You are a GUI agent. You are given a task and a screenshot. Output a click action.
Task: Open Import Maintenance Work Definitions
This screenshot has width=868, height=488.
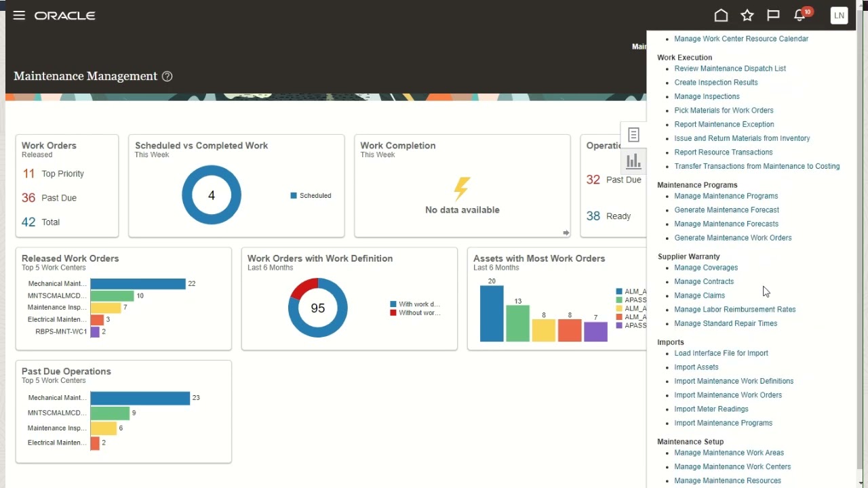pyautogui.click(x=734, y=382)
